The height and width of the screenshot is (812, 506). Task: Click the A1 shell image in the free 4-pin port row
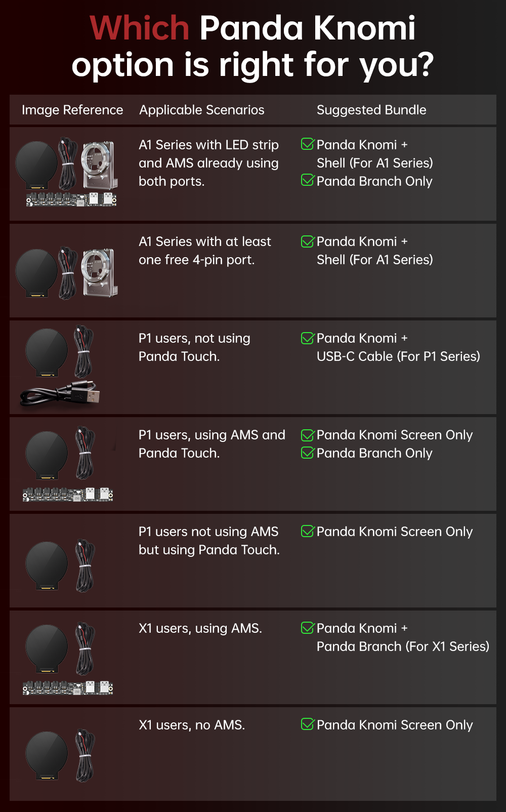click(x=100, y=272)
